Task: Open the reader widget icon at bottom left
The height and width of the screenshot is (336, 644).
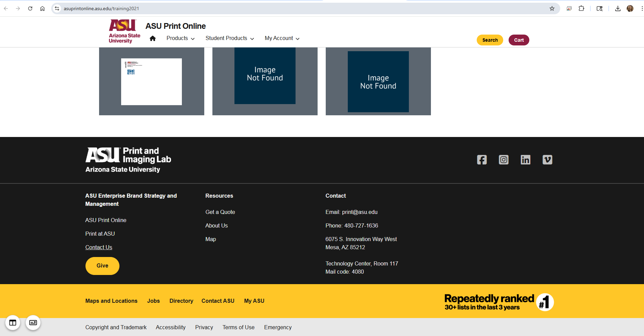Action: (x=33, y=323)
